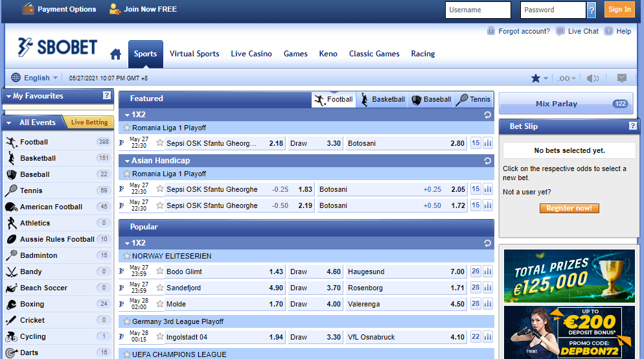Image resolution: width=644 pixels, height=359 pixels.
Task: Toggle the sound speaker icon
Action: pos(593,78)
